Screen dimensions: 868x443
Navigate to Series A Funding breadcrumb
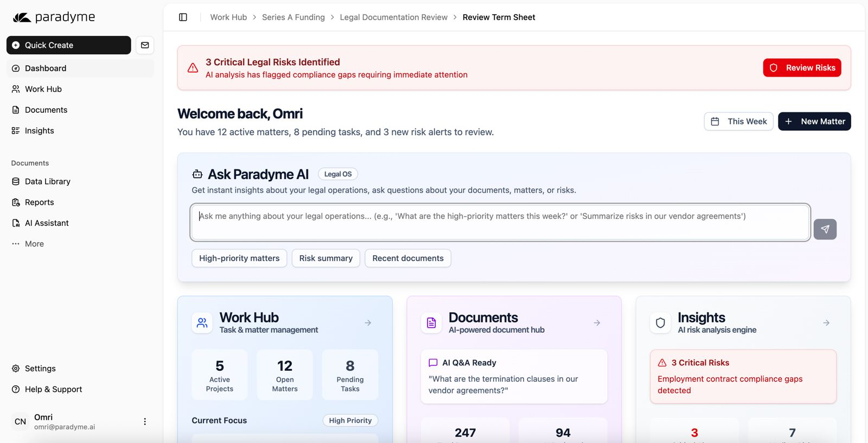pos(293,17)
